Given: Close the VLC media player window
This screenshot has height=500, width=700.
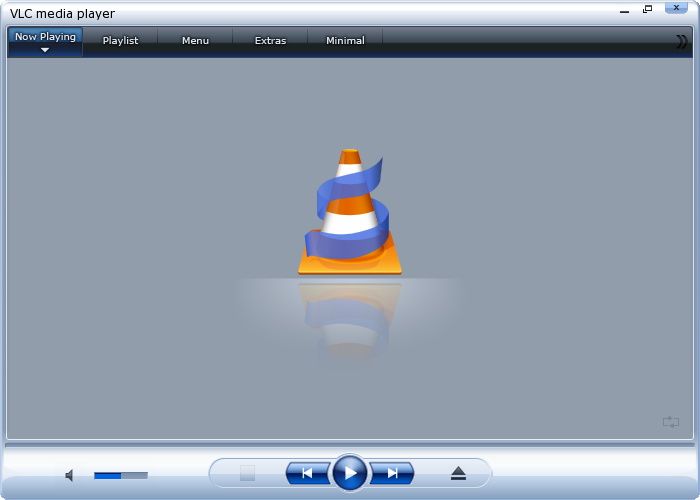Looking at the screenshot, I should [x=676, y=8].
